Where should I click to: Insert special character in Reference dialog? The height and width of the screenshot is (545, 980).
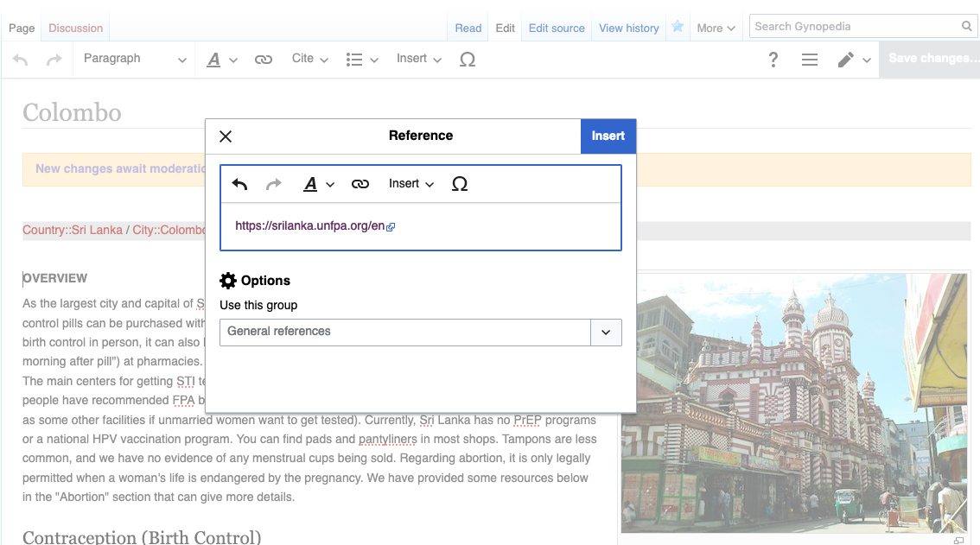point(460,184)
